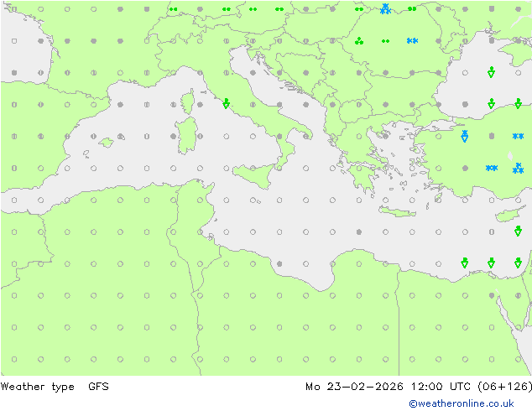Select the 'Mo 23-02-2026' forecast date text

[354, 387]
